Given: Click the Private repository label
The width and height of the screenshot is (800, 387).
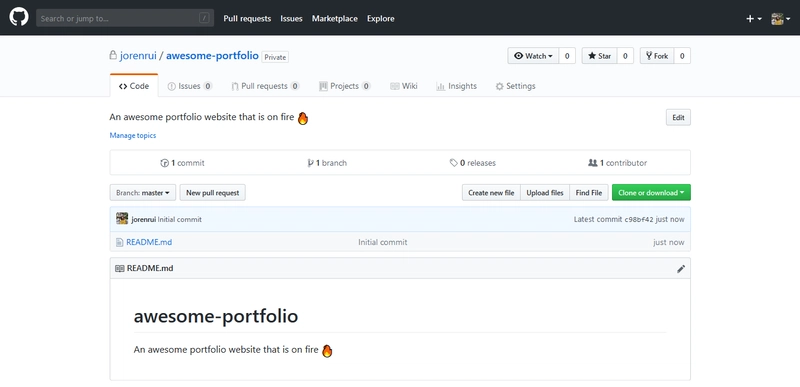Looking at the screenshot, I should point(275,57).
